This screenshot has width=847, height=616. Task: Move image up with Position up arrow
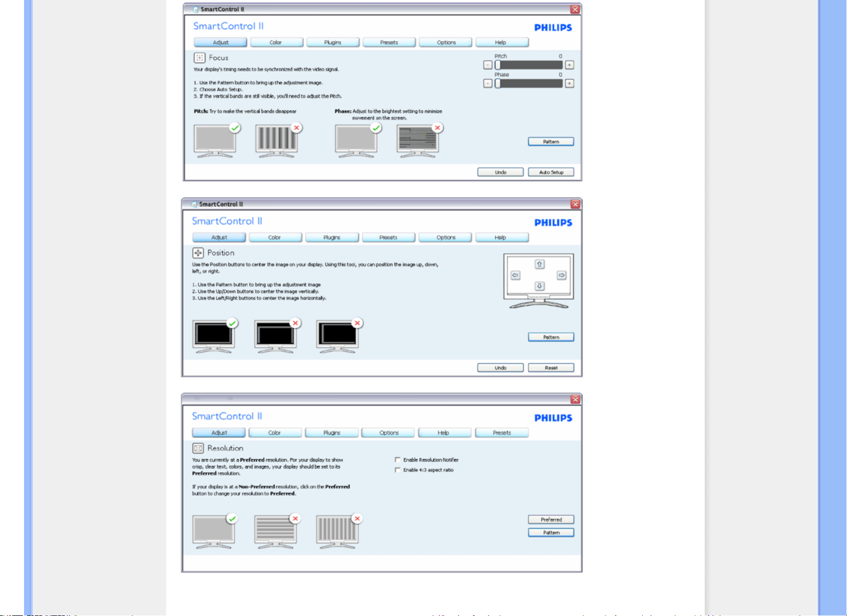[540, 264]
